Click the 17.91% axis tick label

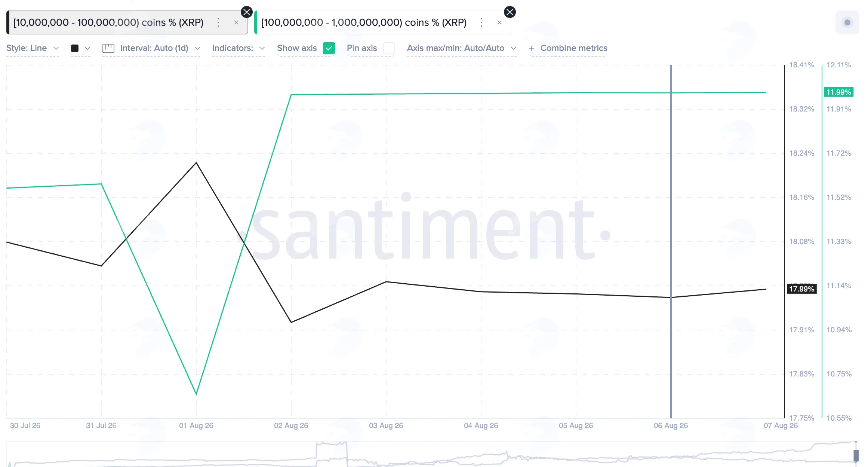pyautogui.click(x=801, y=330)
